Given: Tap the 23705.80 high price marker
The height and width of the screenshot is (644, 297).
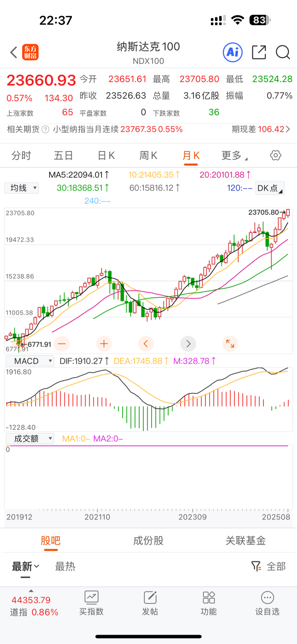Looking at the screenshot, I should (x=264, y=212).
